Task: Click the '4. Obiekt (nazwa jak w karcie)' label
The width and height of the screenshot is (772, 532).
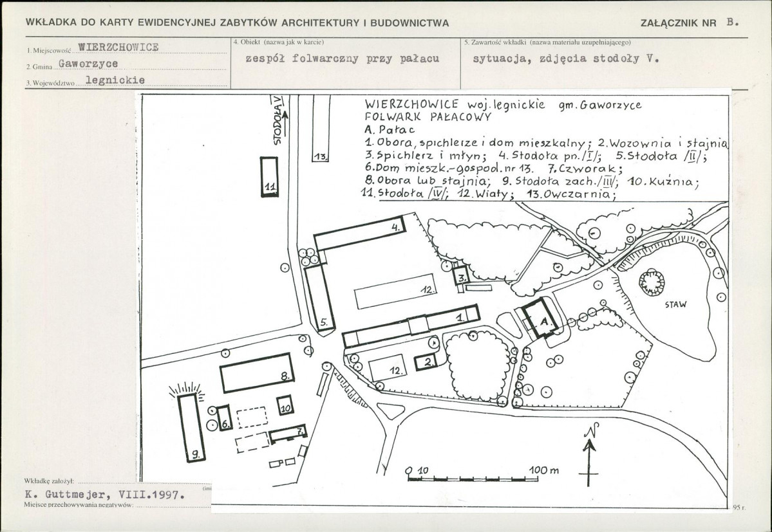Action: (x=278, y=42)
